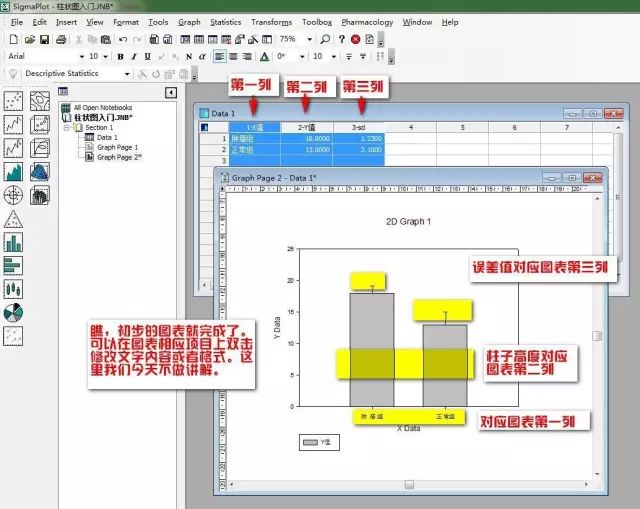Click the magnifier Zoom icon

[325, 39]
